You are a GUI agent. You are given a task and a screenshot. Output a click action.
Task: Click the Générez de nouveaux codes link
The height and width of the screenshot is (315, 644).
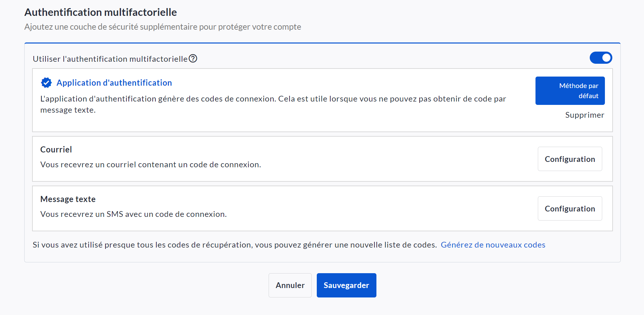(493, 245)
